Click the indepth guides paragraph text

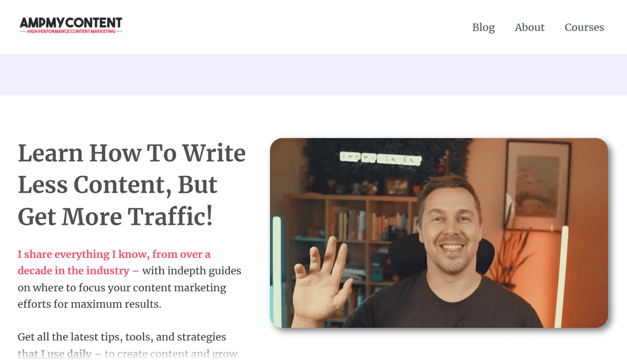(x=129, y=287)
